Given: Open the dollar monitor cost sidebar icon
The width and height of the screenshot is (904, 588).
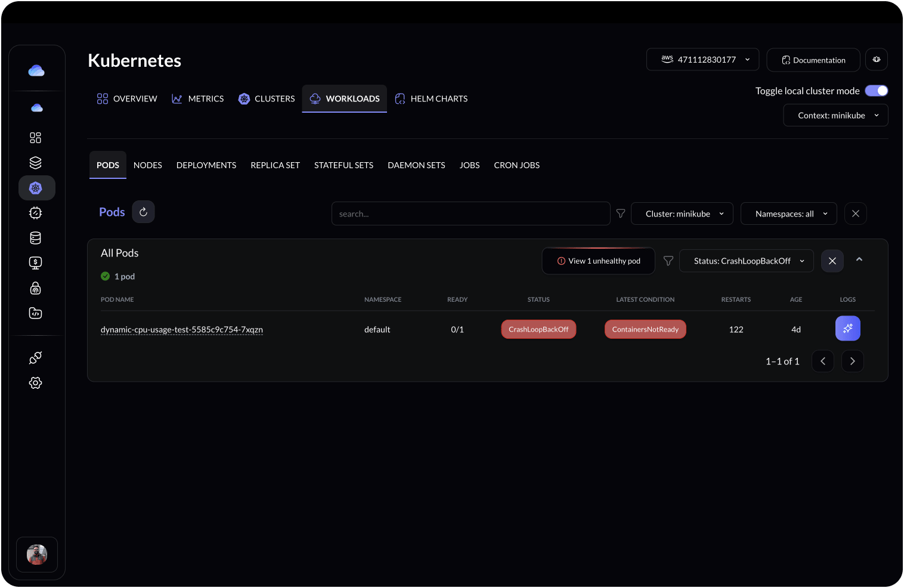Looking at the screenshot, I should (36, 263).
